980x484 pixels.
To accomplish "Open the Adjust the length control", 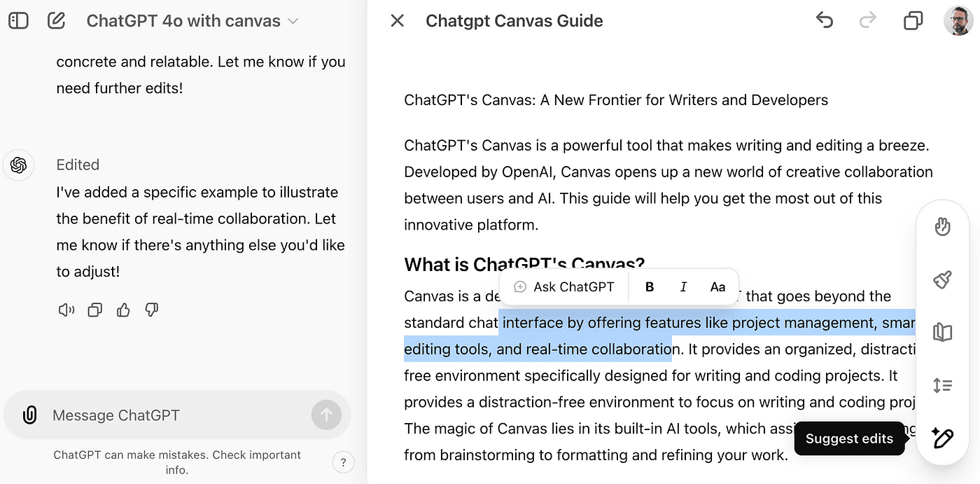I will click(942, 385).
